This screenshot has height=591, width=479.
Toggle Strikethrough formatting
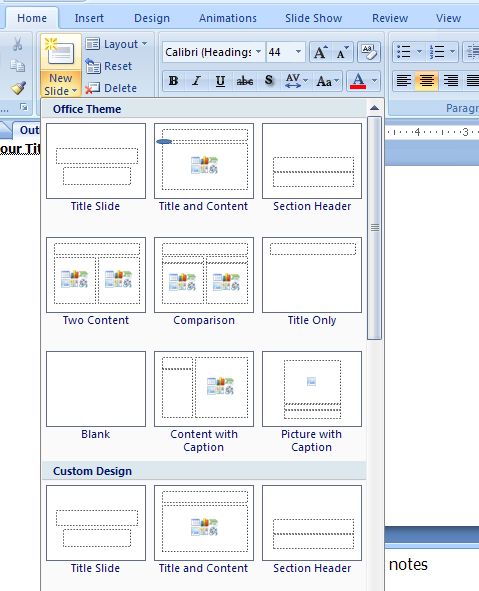[x=245, y=81]
